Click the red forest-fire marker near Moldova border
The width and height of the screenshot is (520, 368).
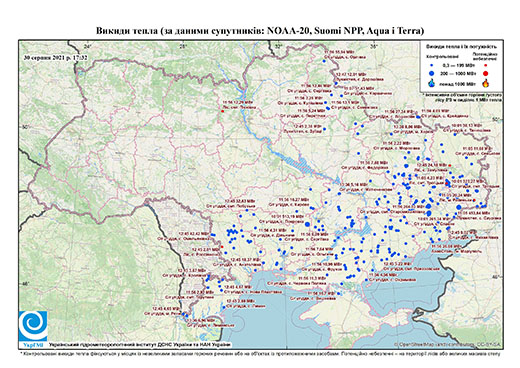pos(222,247)
